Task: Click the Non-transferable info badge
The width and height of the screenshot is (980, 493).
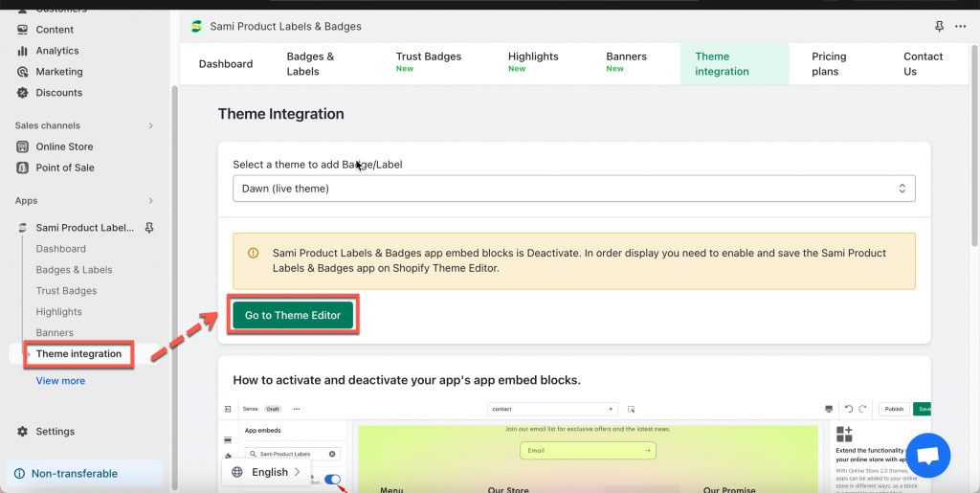Action: [x=84, y=474]
